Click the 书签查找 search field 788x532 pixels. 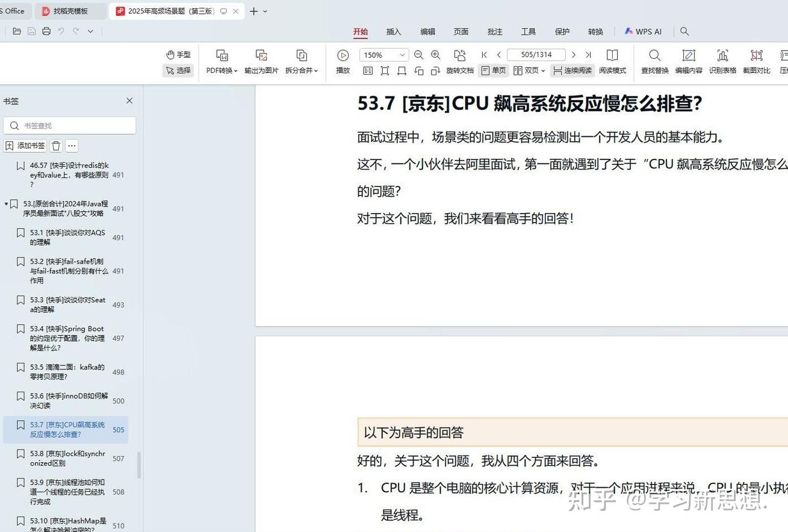pos(70,125)
